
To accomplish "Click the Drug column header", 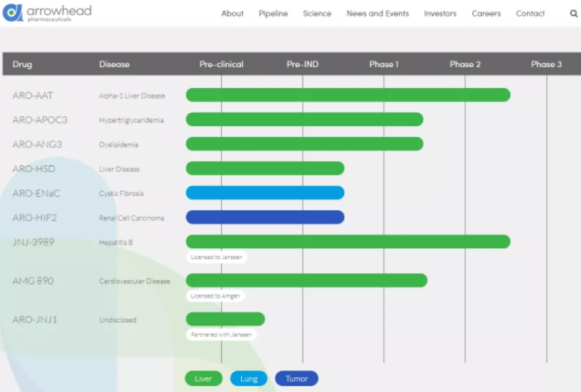I will click(22, 65).
